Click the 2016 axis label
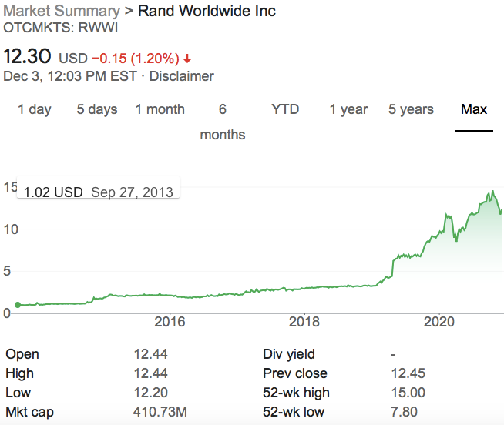Viewport: 504px width, 425px height. [170, 322]
